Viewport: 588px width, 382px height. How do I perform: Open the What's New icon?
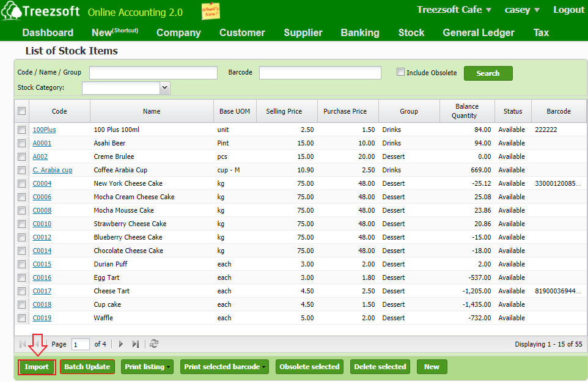point(210,10)
